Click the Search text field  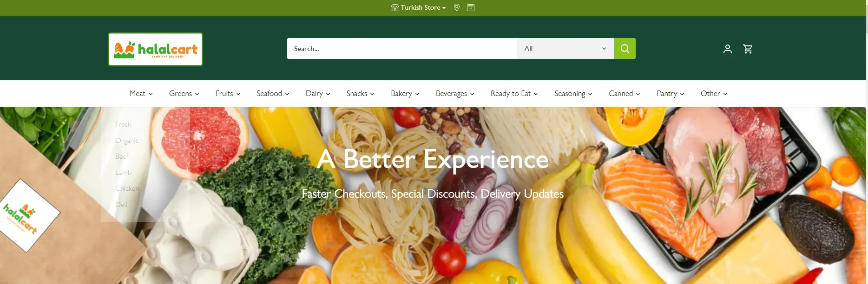[402, 48]
